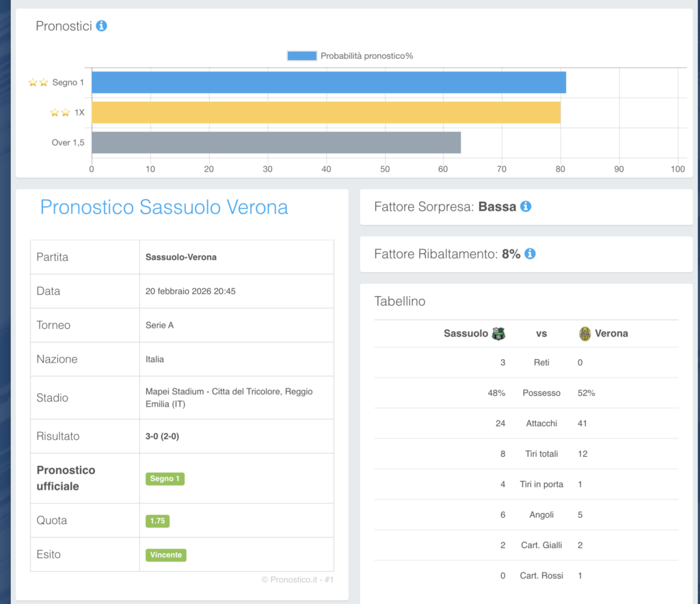Click the stars beside 1X label
This screenshot has width=700, height=604.
coord(60,113)
